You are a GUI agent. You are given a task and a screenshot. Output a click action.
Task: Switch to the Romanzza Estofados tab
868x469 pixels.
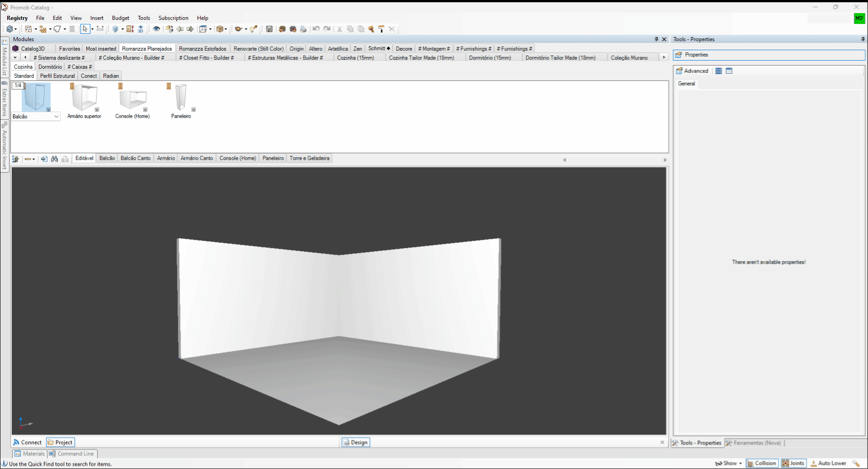click(202, 48)
